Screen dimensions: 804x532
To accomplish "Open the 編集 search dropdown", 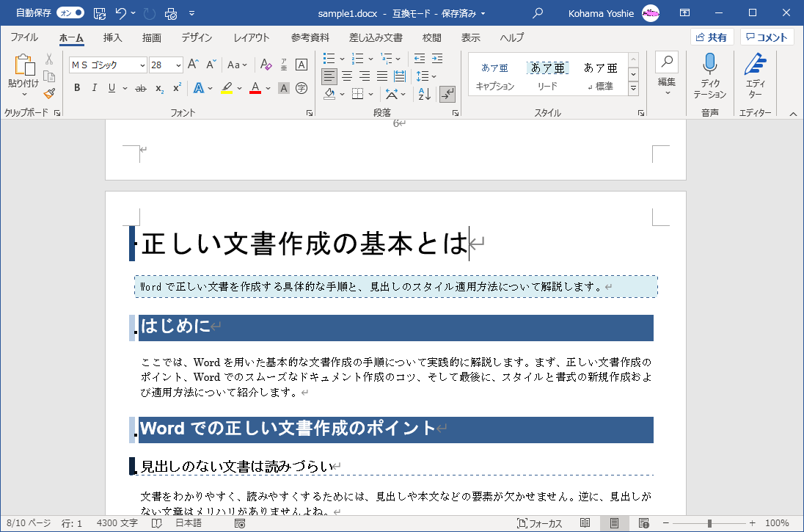I will pyautogui.click(x=667, y=75).
